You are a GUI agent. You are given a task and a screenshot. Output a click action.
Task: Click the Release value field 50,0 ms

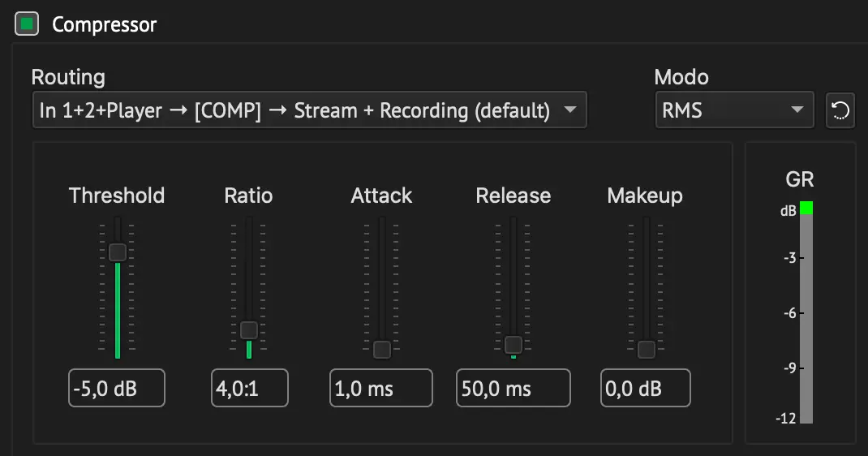513,388
